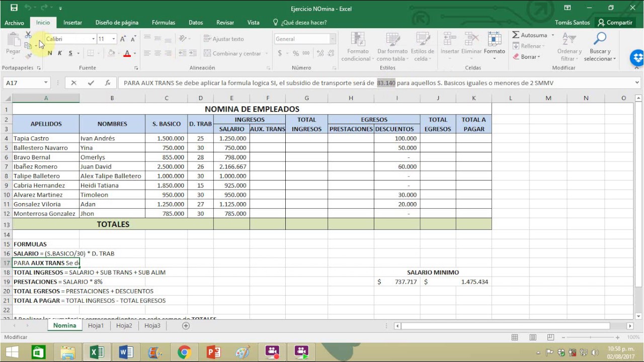Open the General number format dropdown
The height and width of the screenshot is (362, 644).
[x=333, y=39]
